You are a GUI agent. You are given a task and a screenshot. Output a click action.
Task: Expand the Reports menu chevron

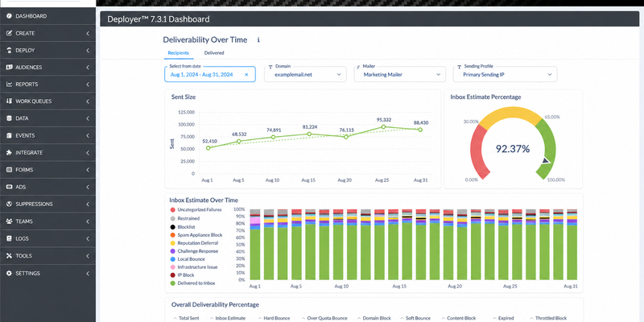pos(88,85)
